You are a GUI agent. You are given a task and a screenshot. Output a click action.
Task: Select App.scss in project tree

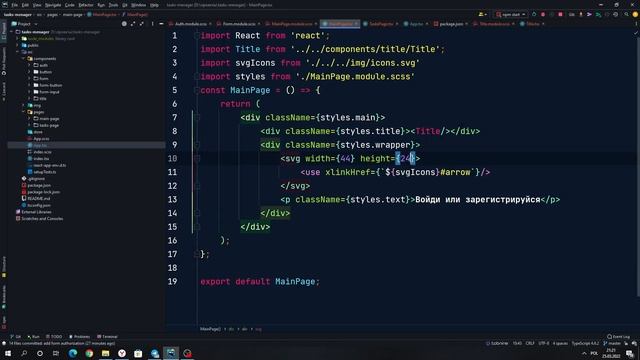(x=38, y=139)
